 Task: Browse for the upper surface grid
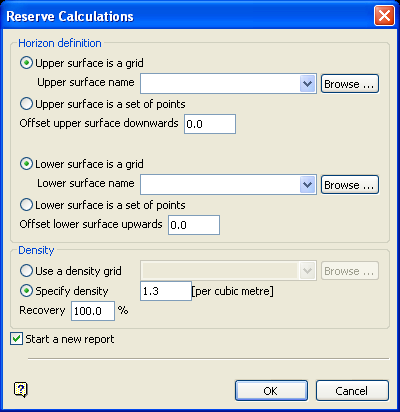[350, 84]
